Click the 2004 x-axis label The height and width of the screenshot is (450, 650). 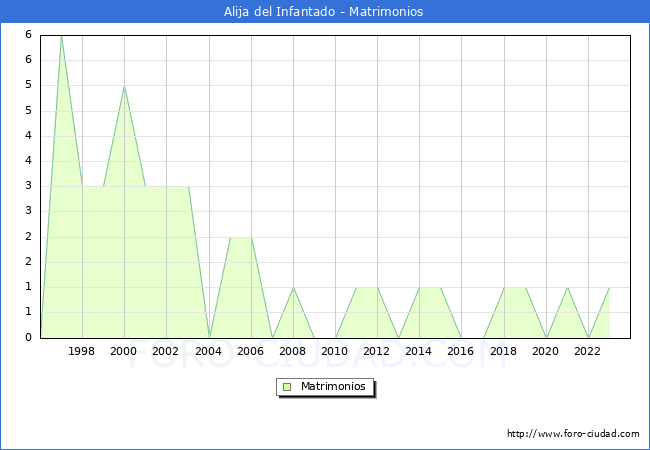coord(209,351)
